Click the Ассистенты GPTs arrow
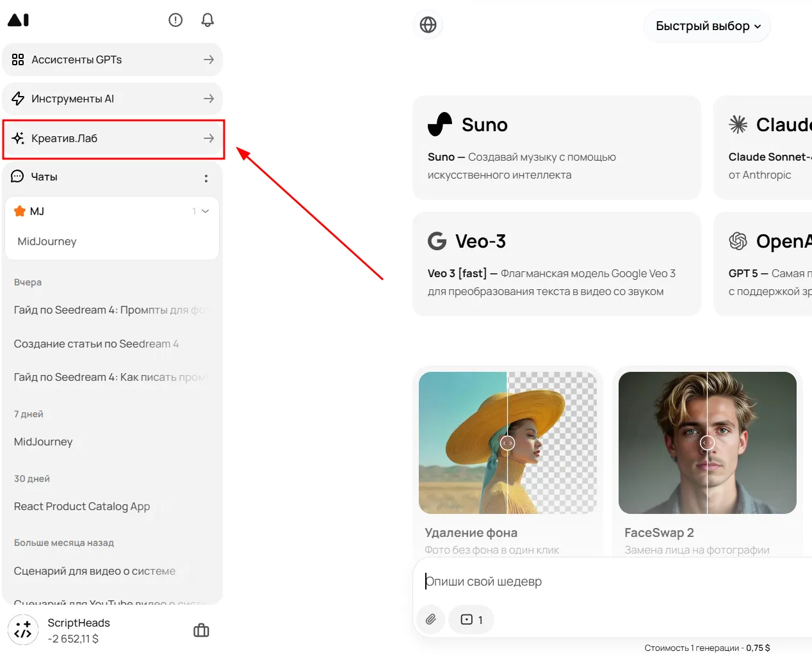Screen dimensions: 812x656 point(209,60)
